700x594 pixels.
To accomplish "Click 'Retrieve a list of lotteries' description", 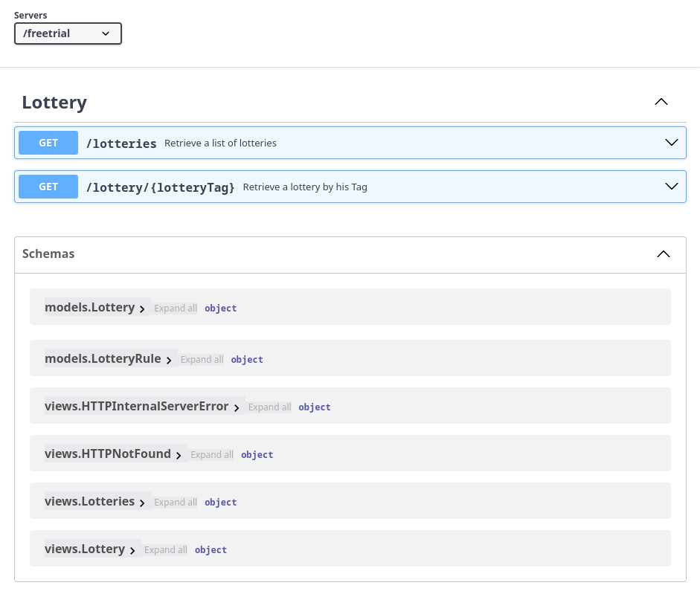I will point(220,143).
